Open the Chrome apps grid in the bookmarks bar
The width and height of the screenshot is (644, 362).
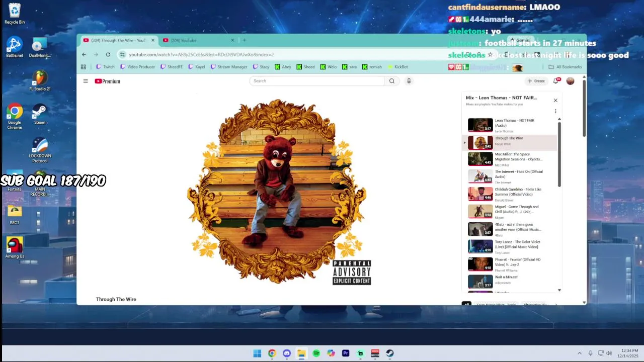click(84, 67)
